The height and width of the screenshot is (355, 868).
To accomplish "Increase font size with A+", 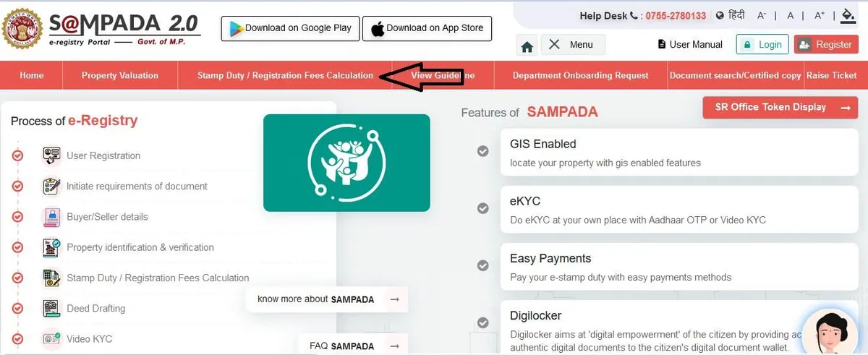I will point(820,15).
